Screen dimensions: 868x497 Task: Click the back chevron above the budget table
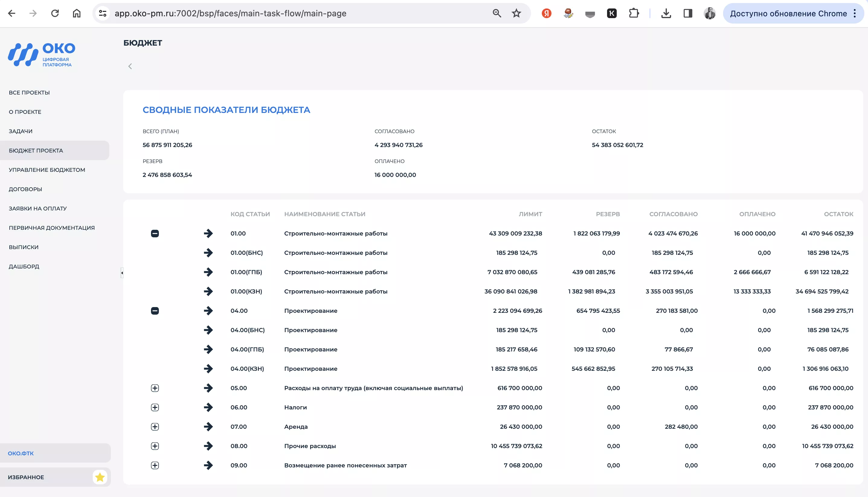(130, 66)
